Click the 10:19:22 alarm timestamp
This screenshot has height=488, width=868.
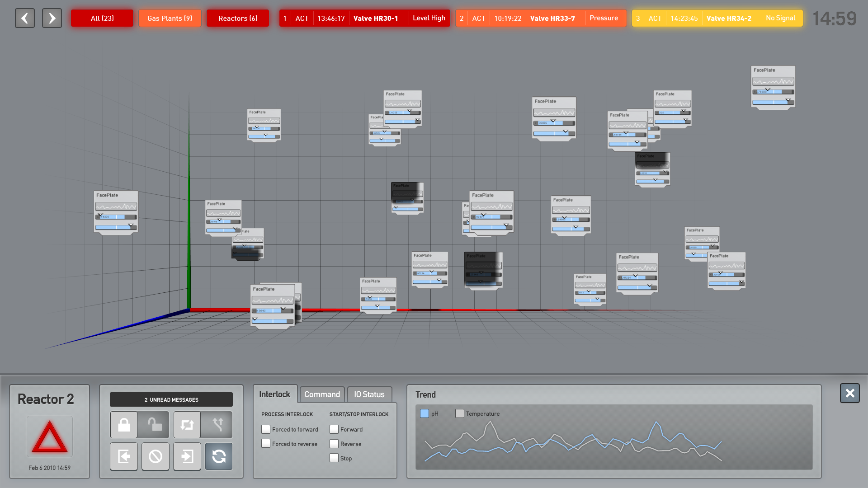click(x=508, y=19)
